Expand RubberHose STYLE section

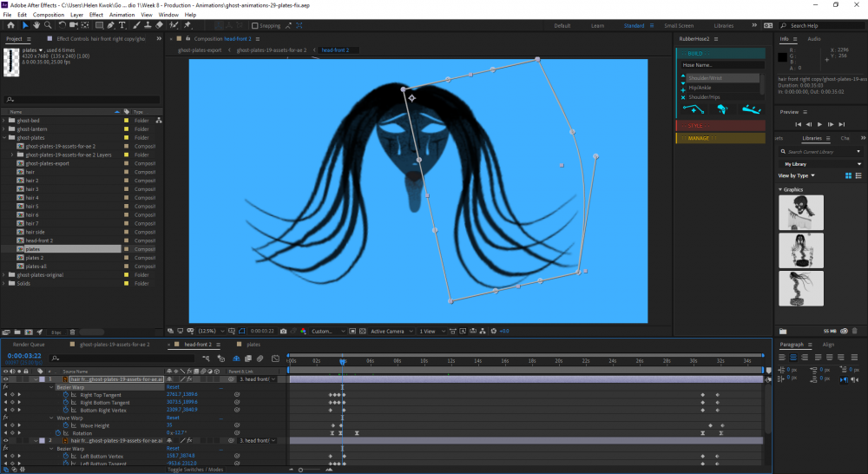click(x=720, y=126)
